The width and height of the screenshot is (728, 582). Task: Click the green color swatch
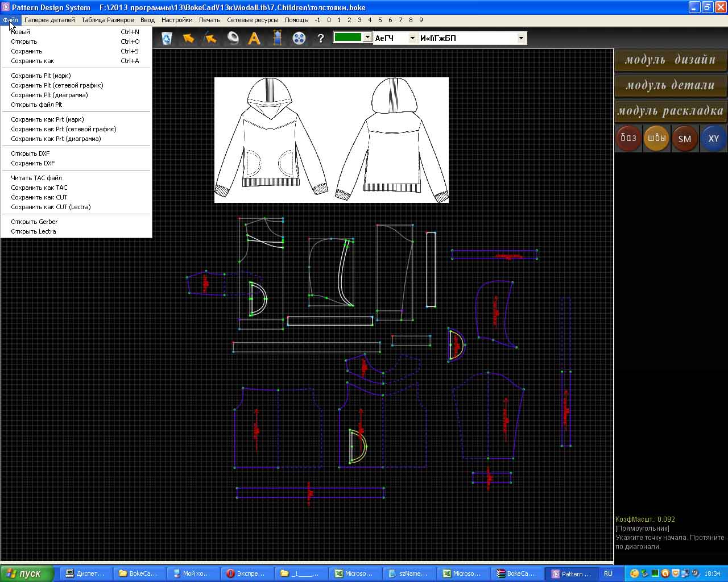tap(348, 38)
